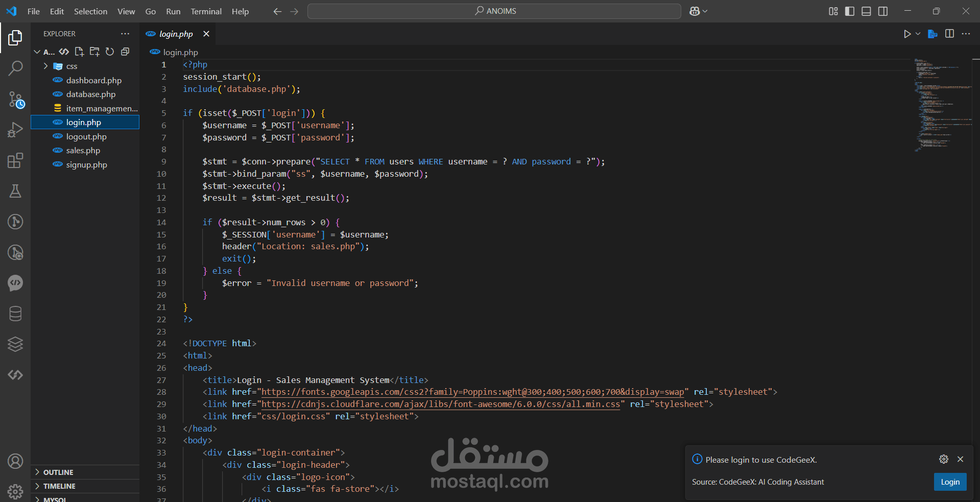980x502 pixels.
Task: Go back with navigation arrow
Action: click(277, 11)
